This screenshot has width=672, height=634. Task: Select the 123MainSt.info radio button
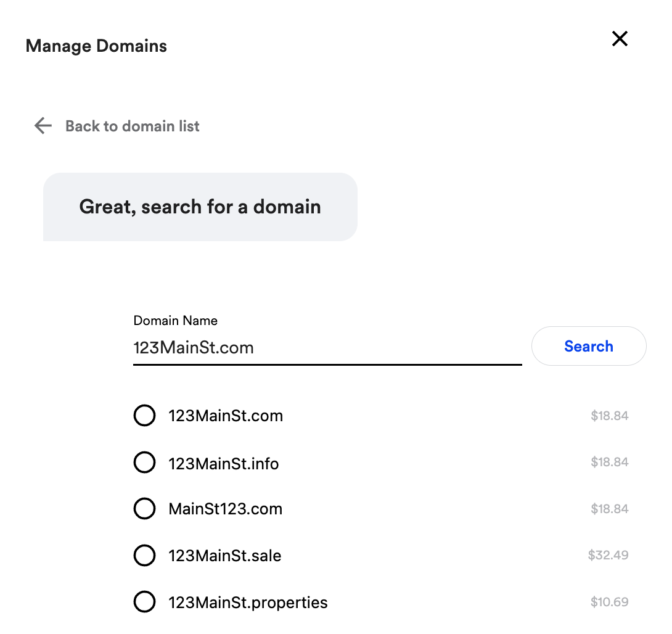(144, 462)
